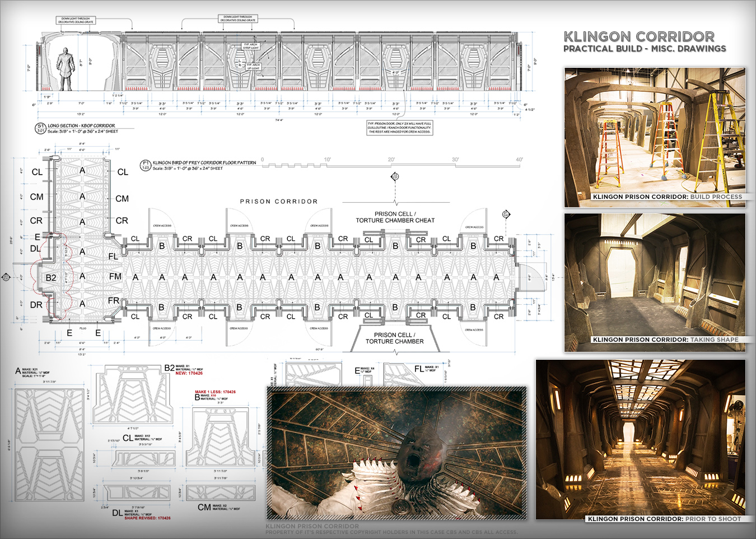Click the 'FL' floor panel label on plan
The width and height of the screenshot is (756, 539).
pos(113,257)
